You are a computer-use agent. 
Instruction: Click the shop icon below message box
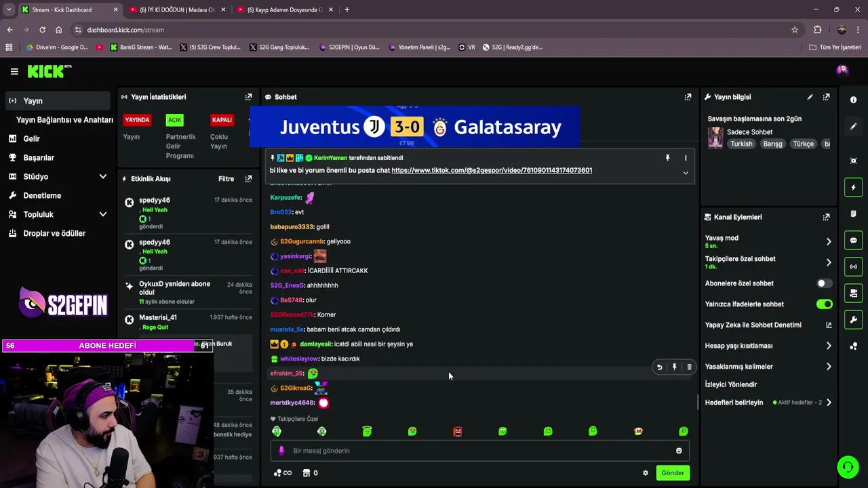pos(306,473)
